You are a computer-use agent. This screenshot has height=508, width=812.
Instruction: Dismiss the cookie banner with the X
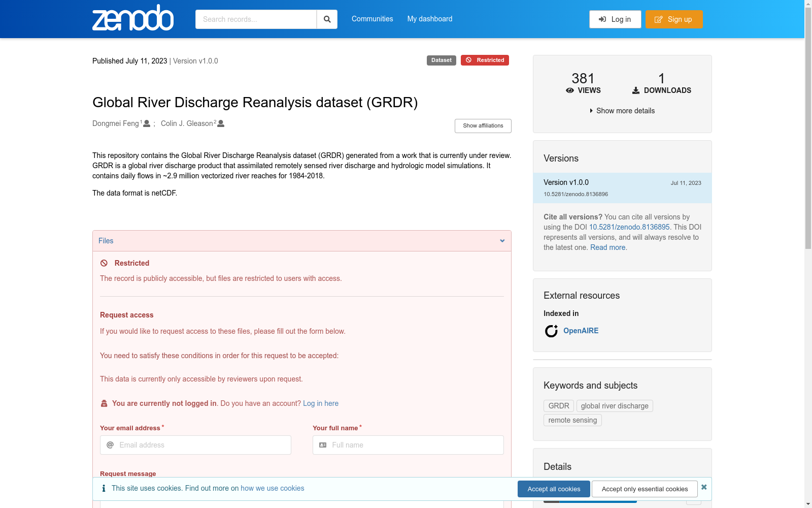pos(704,487)
